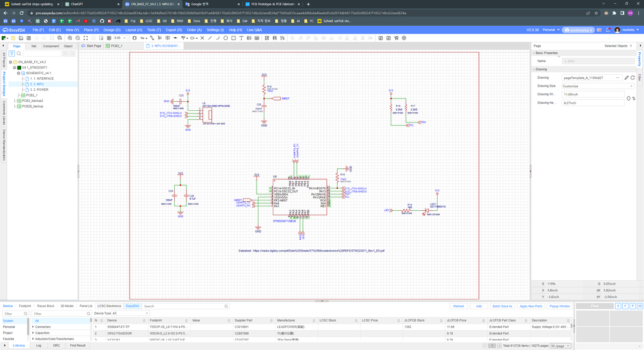Open the File (F) menu
The height and width of the screenshot is (350, 644).
click(x=38, y=30)
